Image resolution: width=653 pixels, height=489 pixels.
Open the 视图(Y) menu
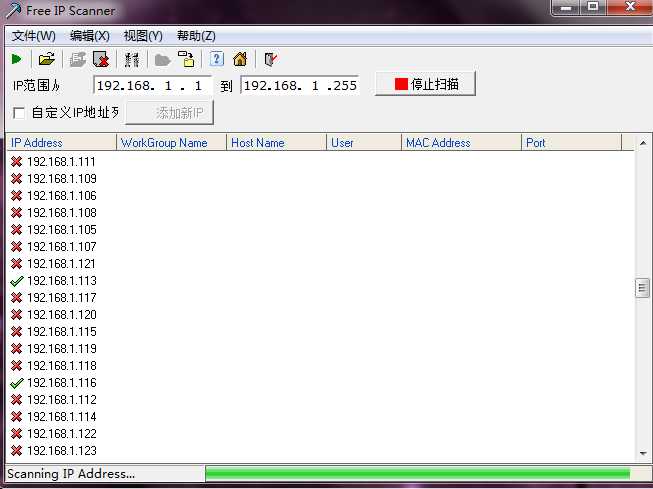pyautogui.click(x=143, y=36)
